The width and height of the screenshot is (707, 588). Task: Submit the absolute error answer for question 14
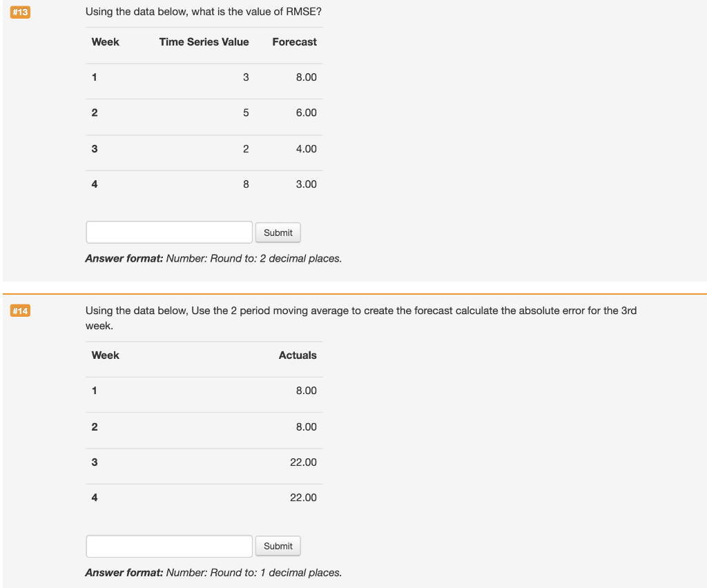point(278,545)
